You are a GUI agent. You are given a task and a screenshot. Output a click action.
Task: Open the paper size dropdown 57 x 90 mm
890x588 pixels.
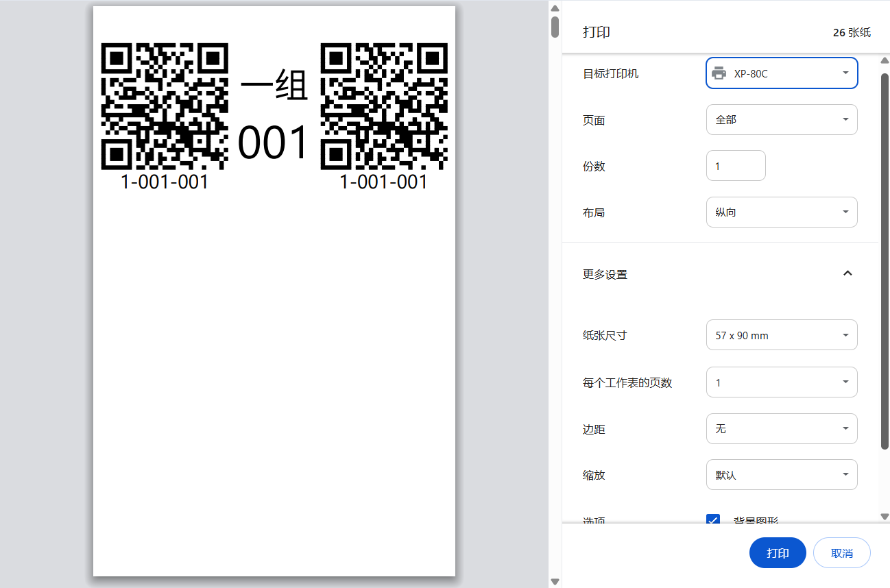782,335
